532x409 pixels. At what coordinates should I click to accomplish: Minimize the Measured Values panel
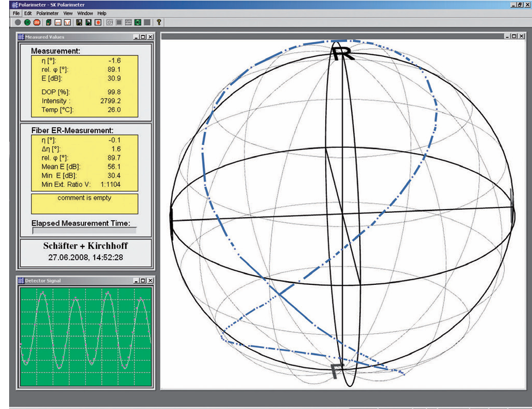point(136,37)
